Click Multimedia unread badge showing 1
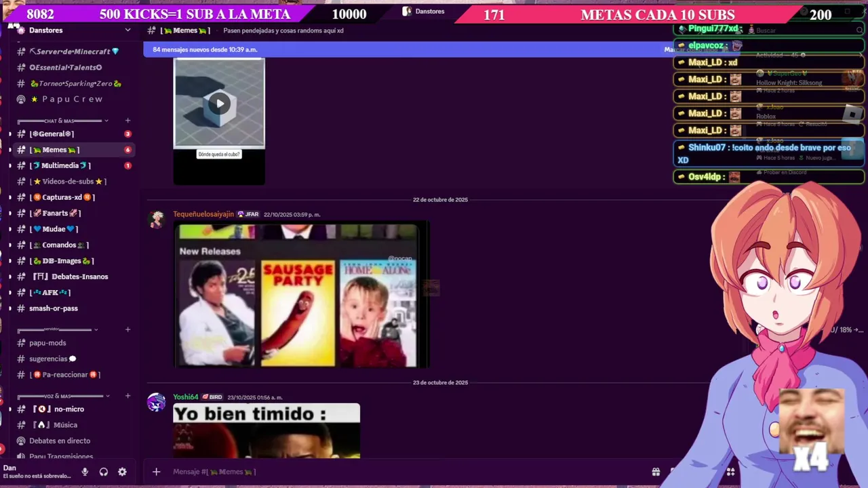This screenshot has width=868, height=488. coord(127,165)
